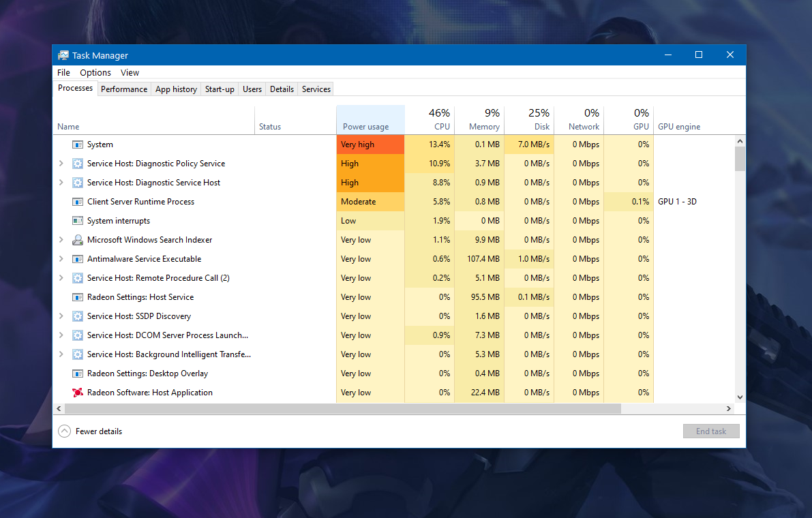Click the Remote Procedure Call gear icon
812x518 pixels.
tap(78, 278)
